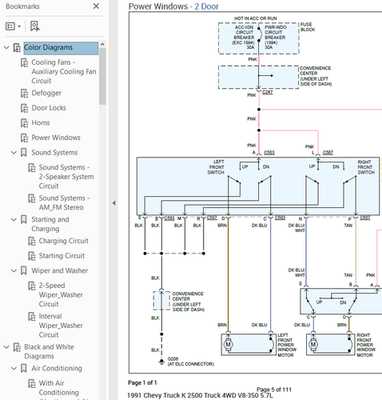Open the Charging Circuit bookmark
382x400 pixels.
(x=64, y=241)
